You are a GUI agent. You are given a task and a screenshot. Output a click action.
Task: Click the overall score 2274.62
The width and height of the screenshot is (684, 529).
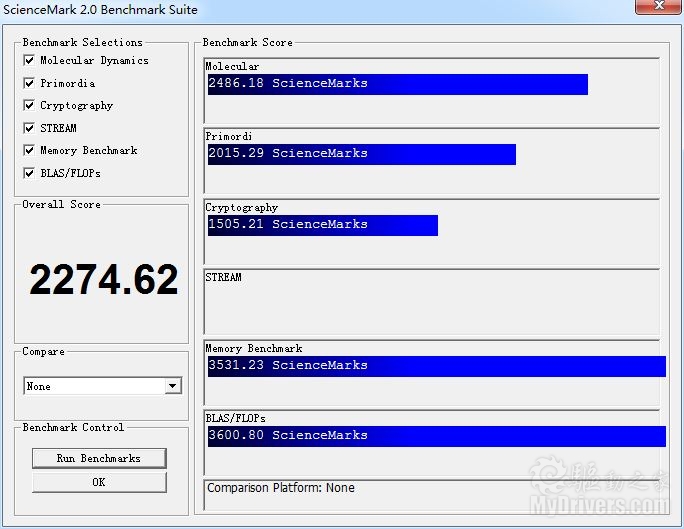pos(104,279)
